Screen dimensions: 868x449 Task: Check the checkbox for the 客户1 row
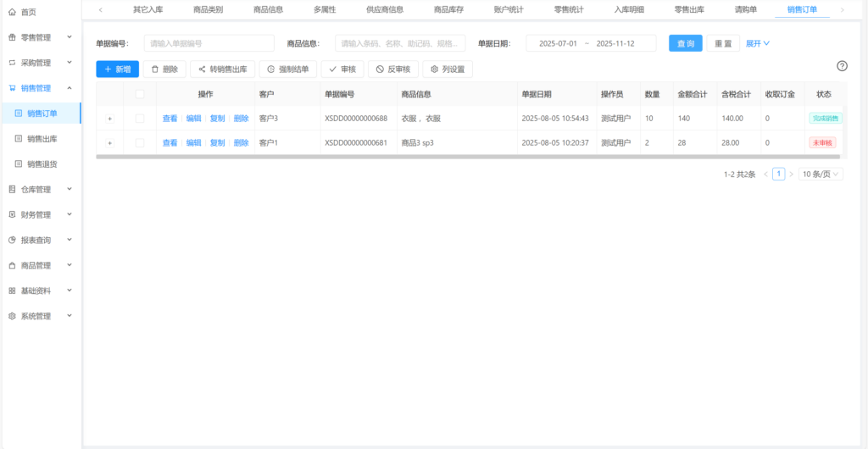tap(140, 142)
